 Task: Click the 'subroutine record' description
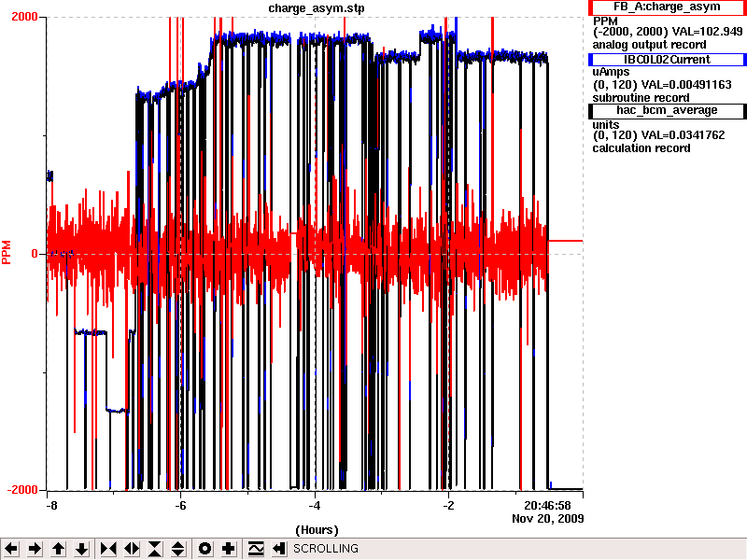click(641, 98)
